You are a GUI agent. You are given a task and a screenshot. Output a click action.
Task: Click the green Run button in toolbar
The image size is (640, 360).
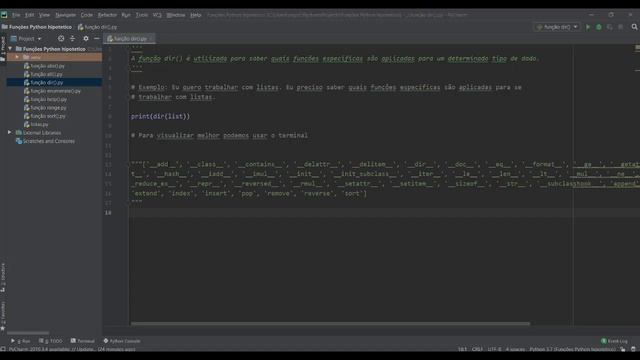588,27
